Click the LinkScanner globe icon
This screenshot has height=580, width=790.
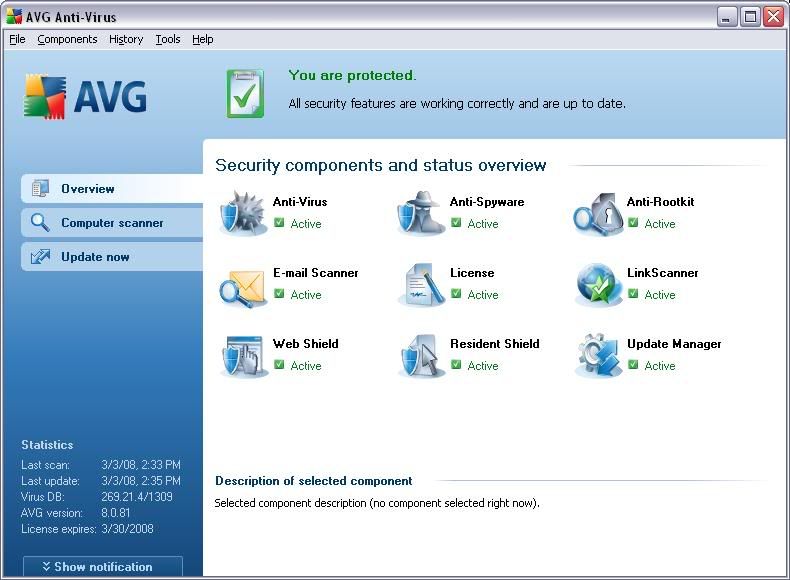coord(598,284)
